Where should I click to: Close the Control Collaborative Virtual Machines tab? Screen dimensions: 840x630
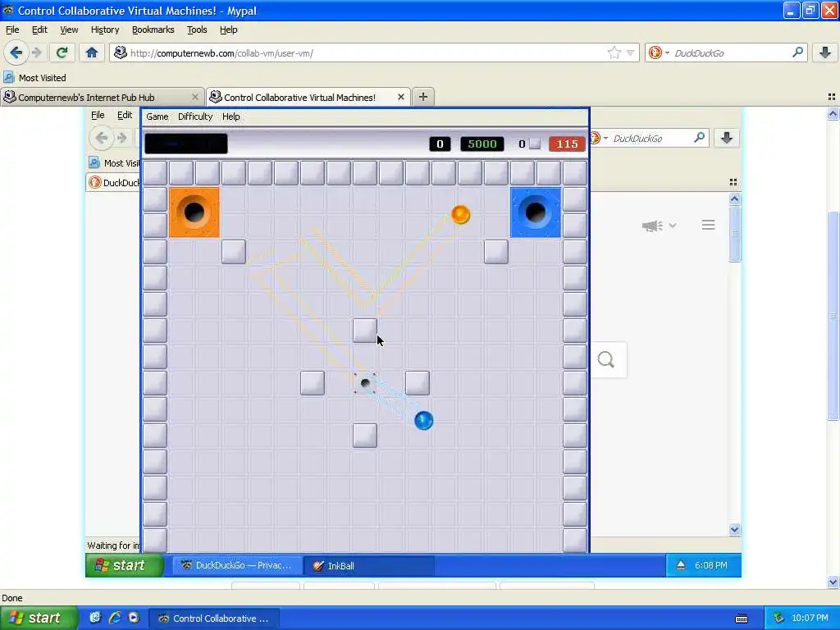[400, 97]
